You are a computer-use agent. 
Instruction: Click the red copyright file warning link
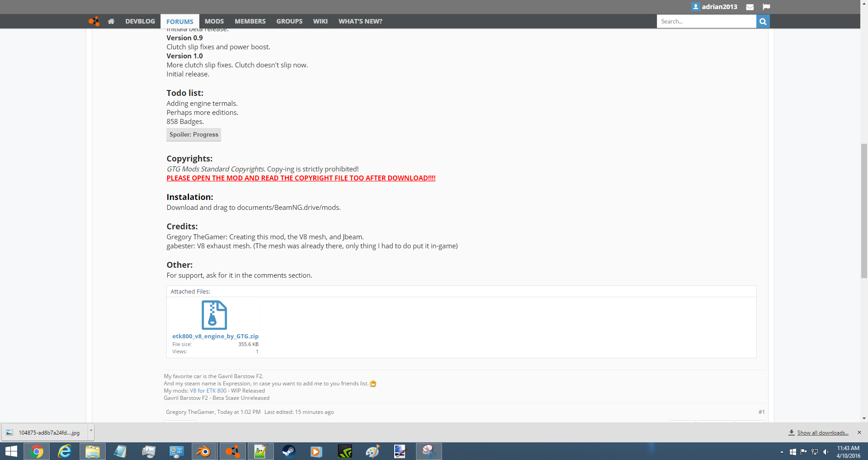(x=301, y=178)
